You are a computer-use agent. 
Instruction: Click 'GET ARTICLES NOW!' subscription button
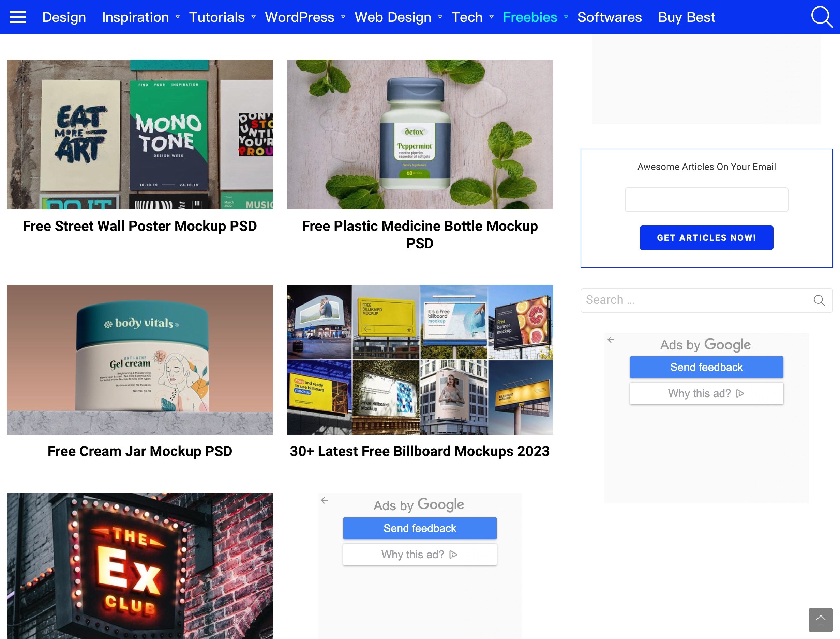point(706,238)
